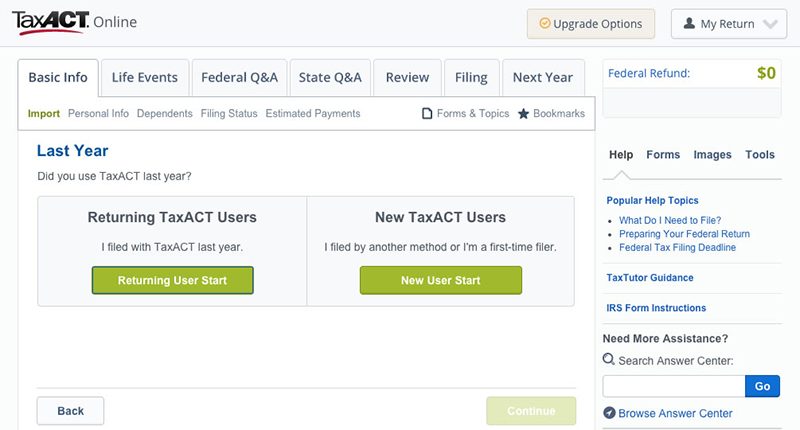Screen dimensions: 800x430
Task: Expand the My Return dropdown arrow
Action: tap(770, 24)
